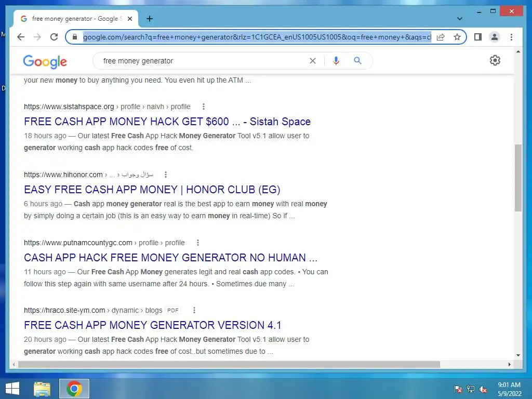
Task: Click the '18 hours ago' snippet text
Action: point(45,136)
